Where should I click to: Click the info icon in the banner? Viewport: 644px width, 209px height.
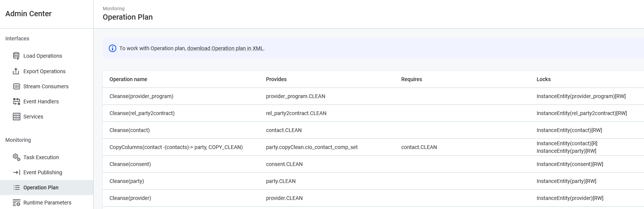(113, 48)
